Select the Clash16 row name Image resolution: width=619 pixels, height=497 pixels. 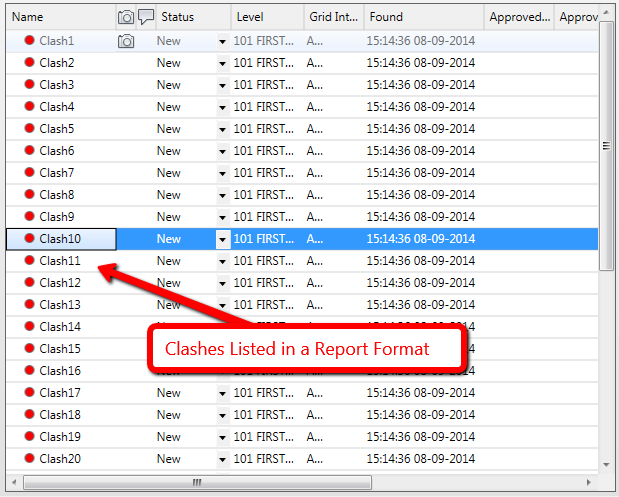click(x=60, y=370)
